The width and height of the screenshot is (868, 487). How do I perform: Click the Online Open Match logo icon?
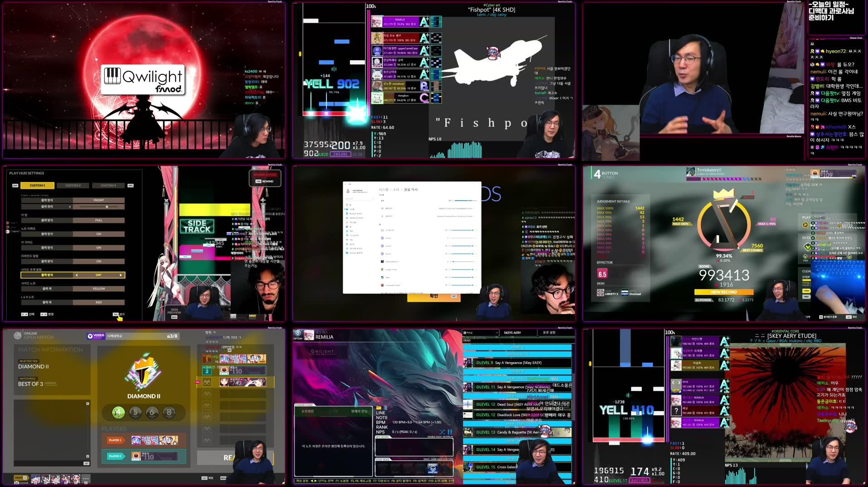click(x=18, y=335)
